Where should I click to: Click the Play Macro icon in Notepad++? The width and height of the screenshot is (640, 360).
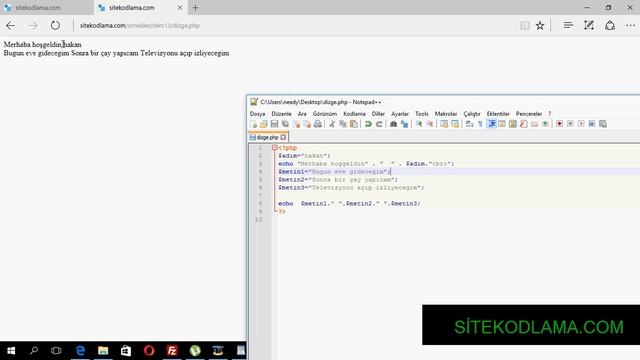[x=581, y=124]
